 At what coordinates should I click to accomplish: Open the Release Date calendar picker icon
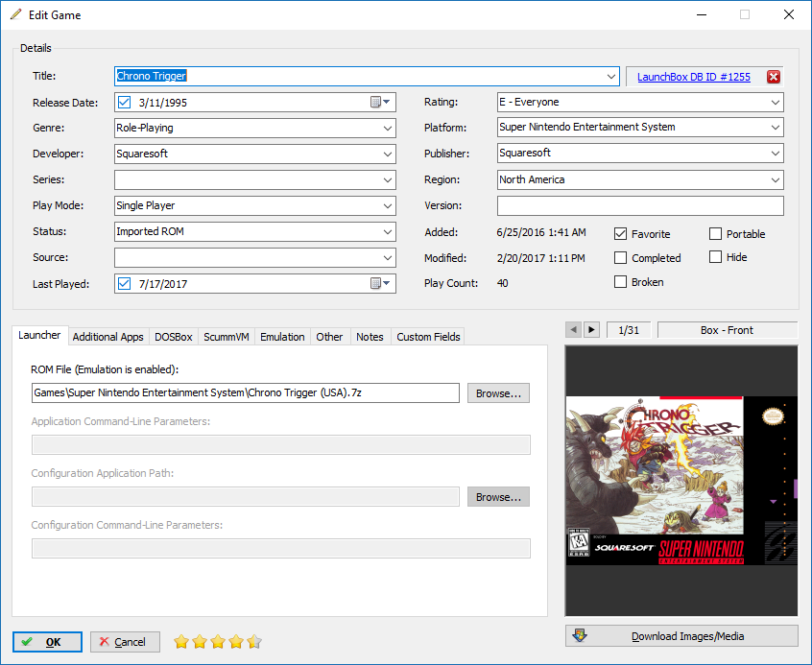380,102
